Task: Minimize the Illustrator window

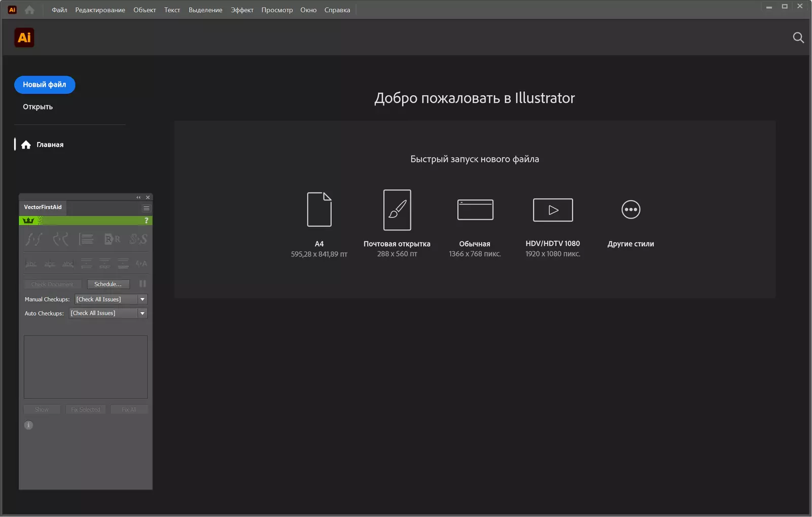Action: tap(769, 7)
